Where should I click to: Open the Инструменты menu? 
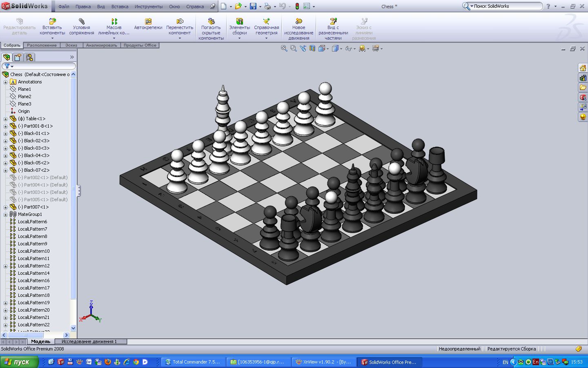[149, 6]
